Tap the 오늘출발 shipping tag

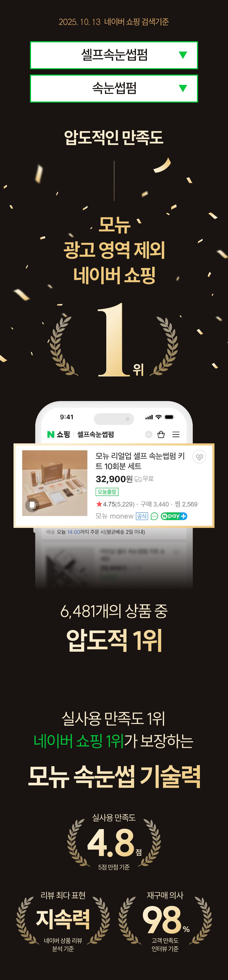click(107, 492)
